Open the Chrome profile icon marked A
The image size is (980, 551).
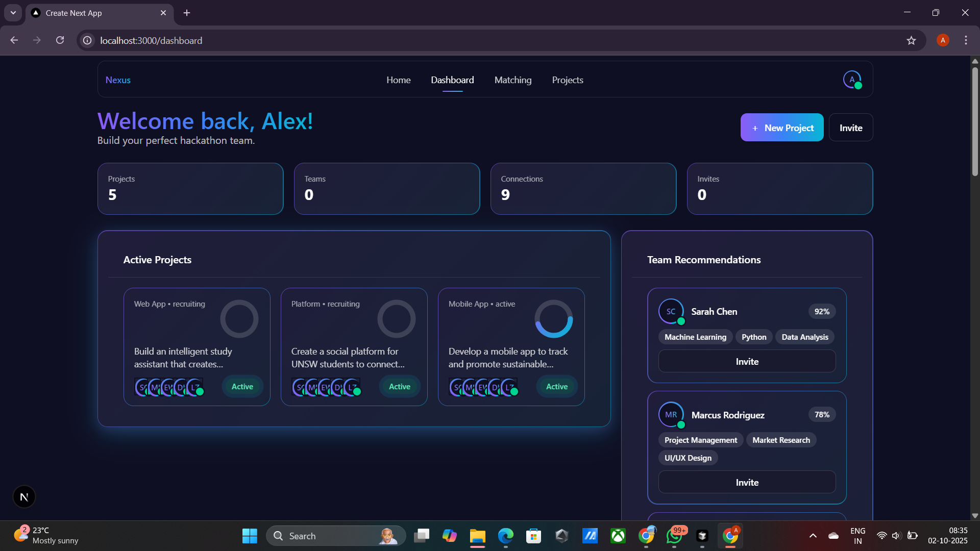click(x=942, y=40)
